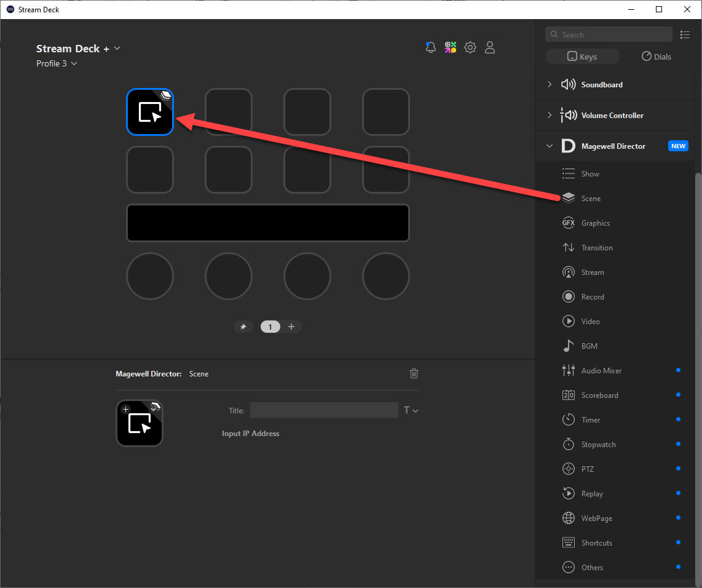The height and width of the screenshot is (588, 702).
Task: Open the Stream Deck + device dropdown
Action: (78, 49)
